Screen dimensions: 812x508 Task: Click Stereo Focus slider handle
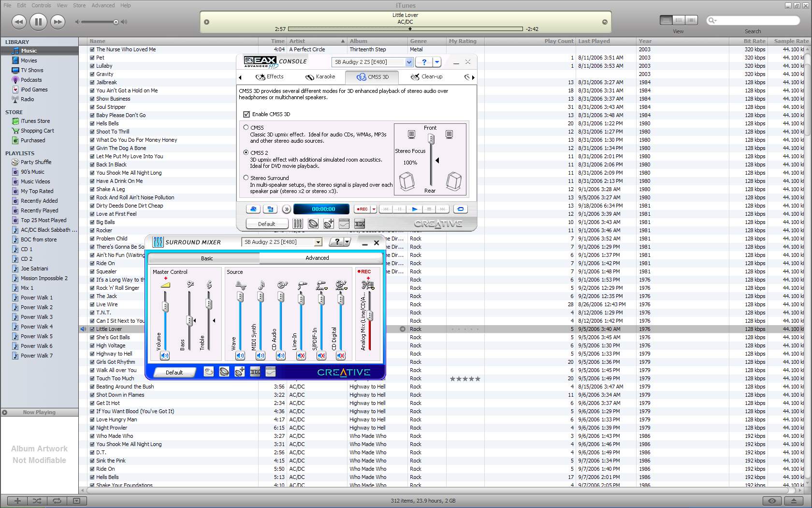pyautogui.click(x=432, y=139)
